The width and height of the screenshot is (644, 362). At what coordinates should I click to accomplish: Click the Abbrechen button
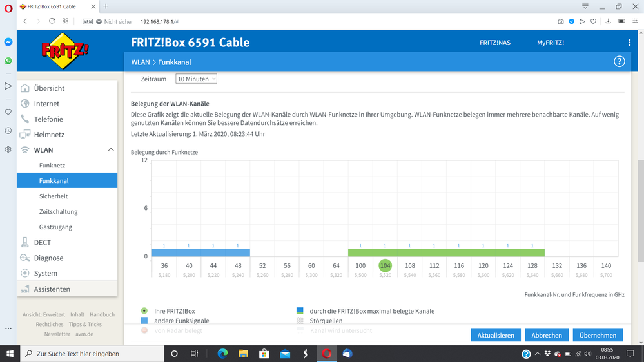547,335
